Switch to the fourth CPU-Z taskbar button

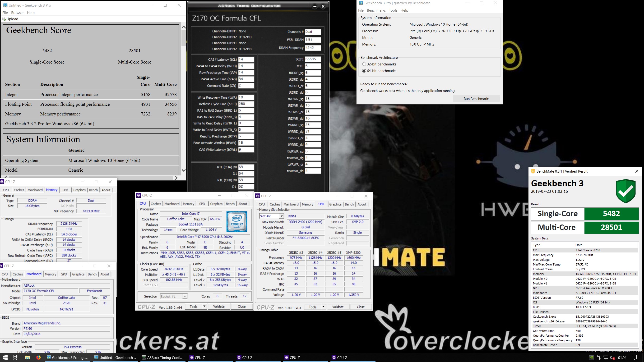tap(353, 357)
